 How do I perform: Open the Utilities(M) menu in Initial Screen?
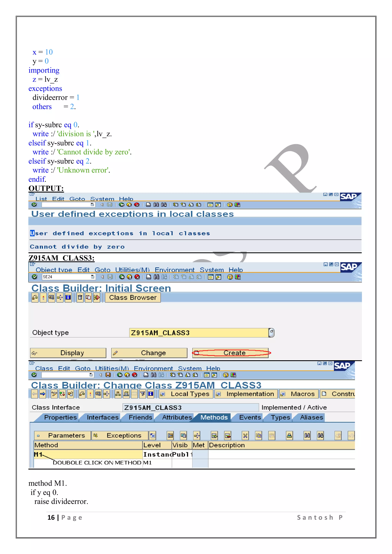tap(132, 270)
